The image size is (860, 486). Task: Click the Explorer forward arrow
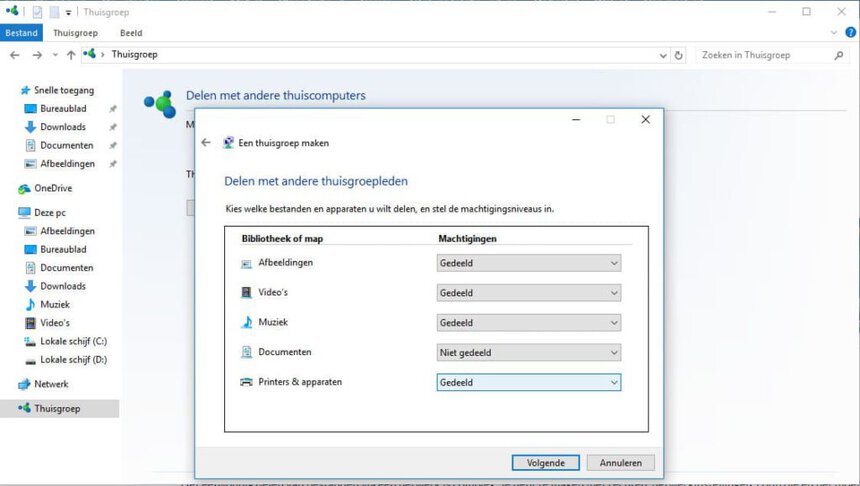37,55
